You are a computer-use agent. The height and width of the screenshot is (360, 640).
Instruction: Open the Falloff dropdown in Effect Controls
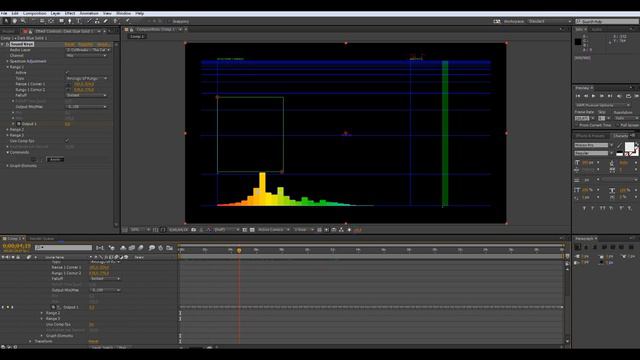pos(87,95)
